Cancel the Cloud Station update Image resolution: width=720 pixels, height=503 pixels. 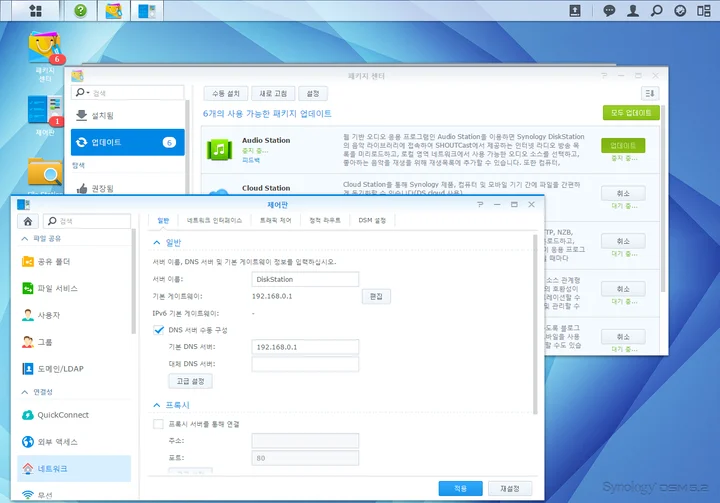pyautogui.click(x=623, y=193)
